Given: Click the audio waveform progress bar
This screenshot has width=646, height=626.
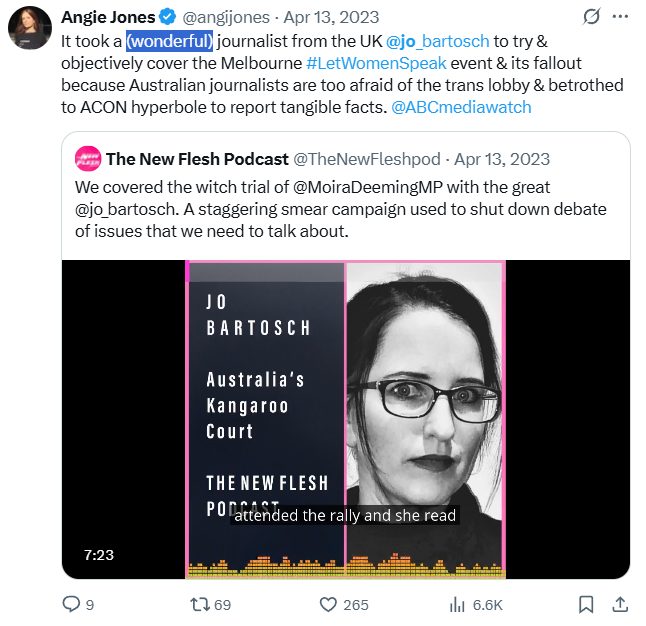Looking at the screenshot, I should [x=345, y=566].
